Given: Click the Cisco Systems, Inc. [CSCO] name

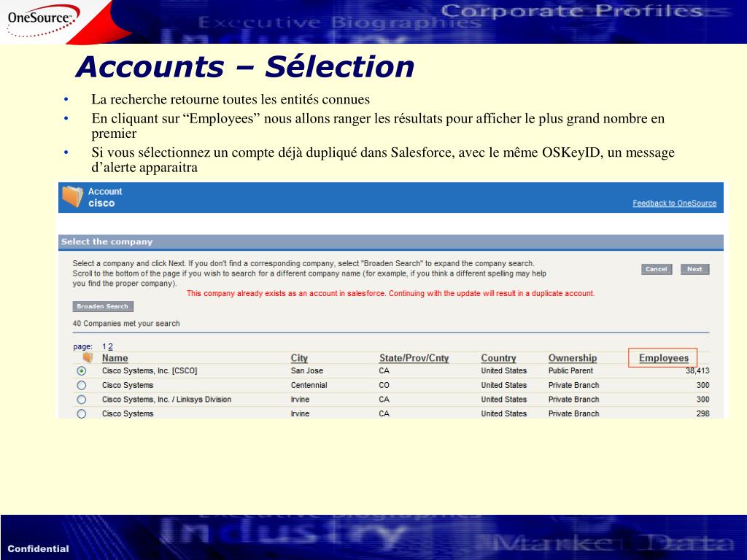Looking at the screenshot, I should [150, 370].
